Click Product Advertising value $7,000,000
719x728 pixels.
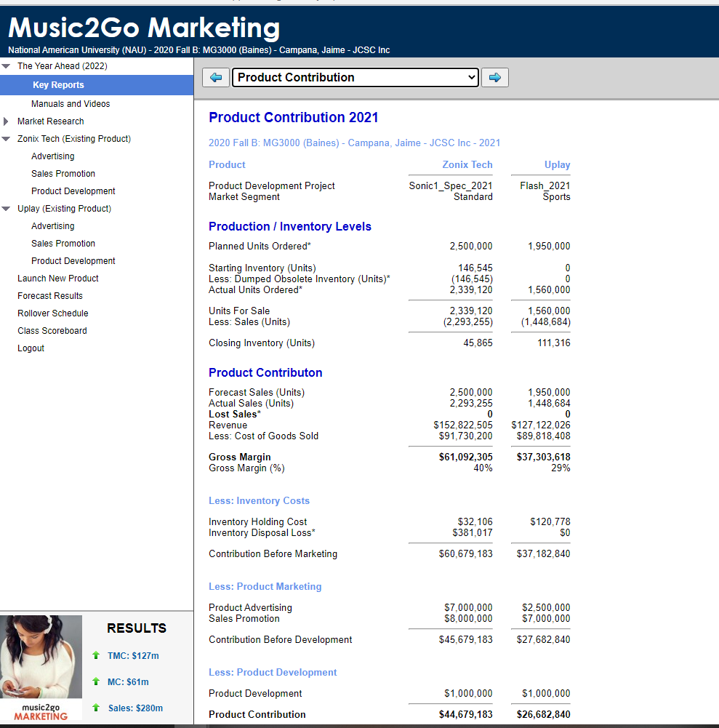(468, 608)
